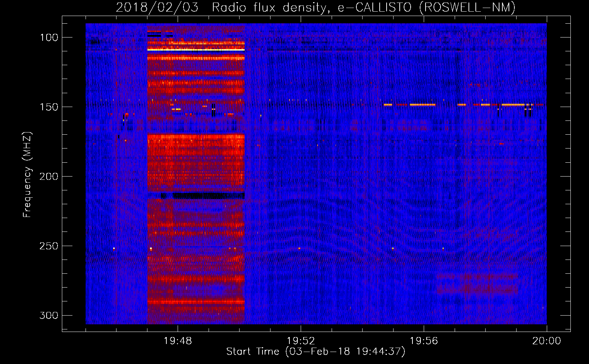Screen dimensions: 589x364
Task: Click the 200 frequency tick label
Action: (49, 177)
